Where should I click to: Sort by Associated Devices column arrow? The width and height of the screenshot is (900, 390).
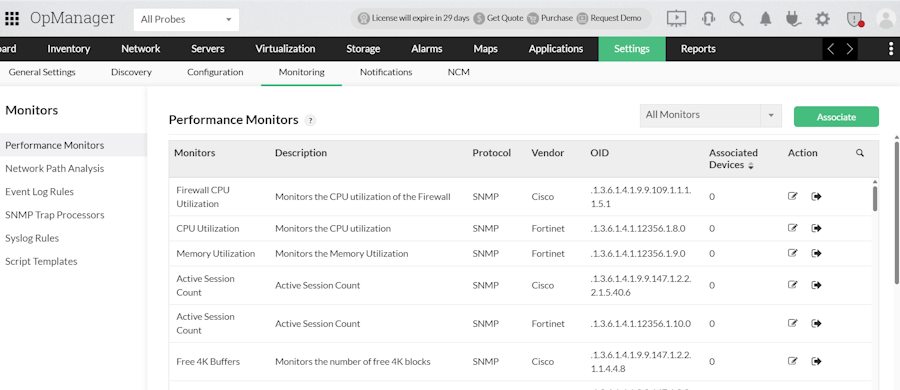coord(750,165)
